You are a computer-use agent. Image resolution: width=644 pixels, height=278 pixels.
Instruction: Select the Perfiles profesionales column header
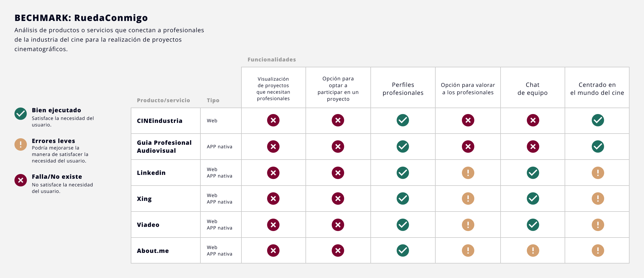click(403, 89)
